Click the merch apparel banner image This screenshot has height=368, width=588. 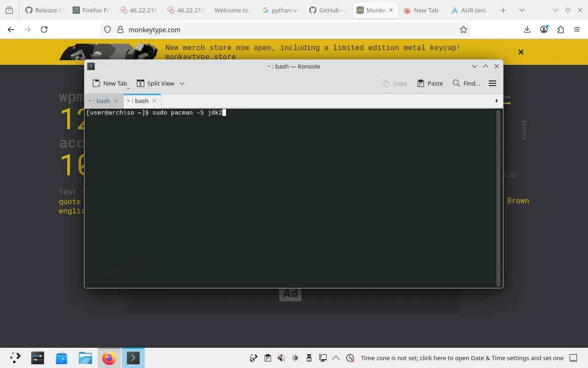pos(108,52)
